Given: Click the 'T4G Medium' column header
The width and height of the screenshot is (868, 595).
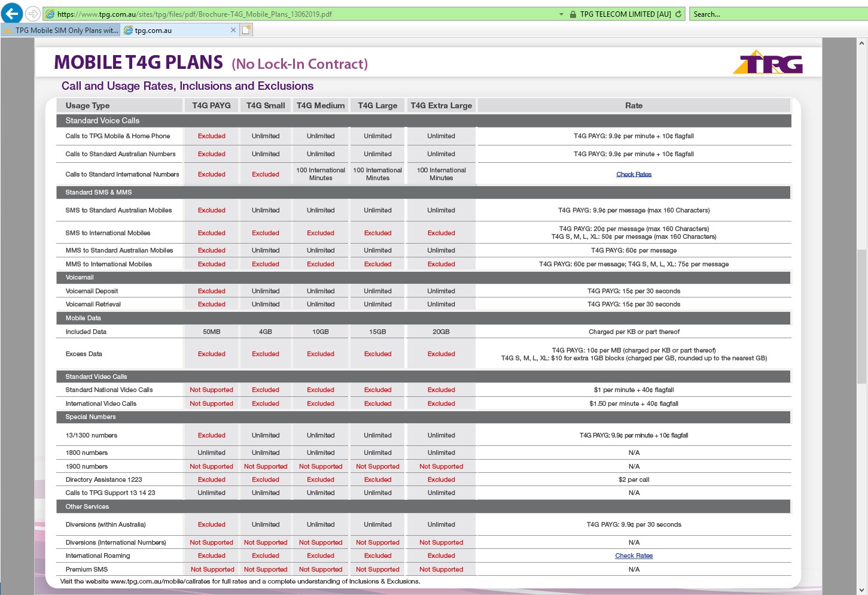Looking at the screenshot, I should (x=321, y=105).
